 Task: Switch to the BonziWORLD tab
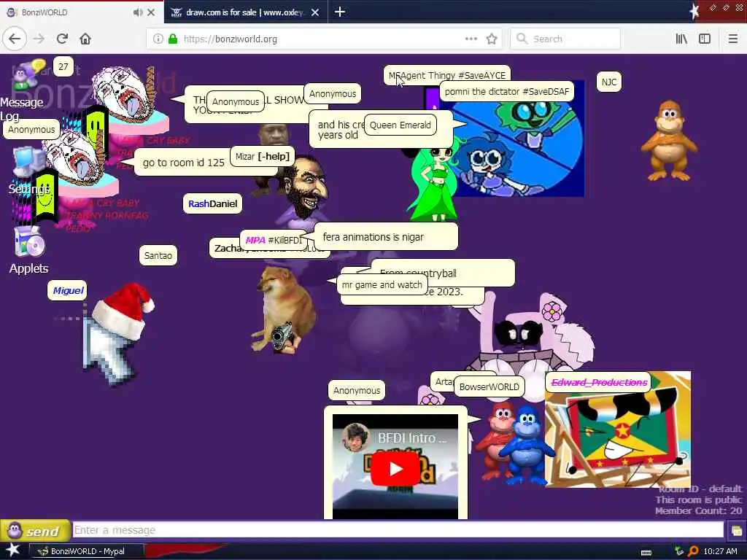coord(81,12)
